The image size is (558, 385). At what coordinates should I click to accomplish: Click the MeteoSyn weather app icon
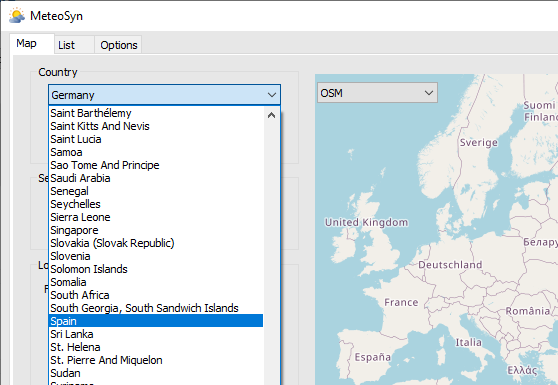[17, 16]
